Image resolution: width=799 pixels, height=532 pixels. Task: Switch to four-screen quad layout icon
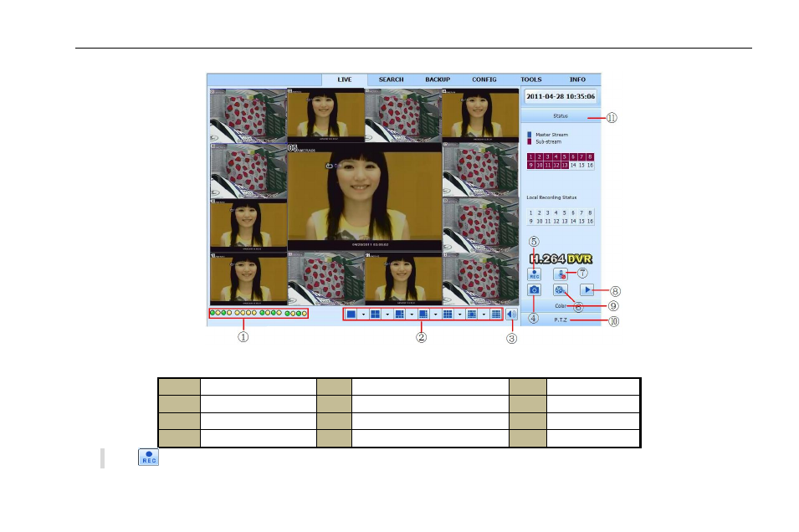pyautogui.click(x=375, y=315)
